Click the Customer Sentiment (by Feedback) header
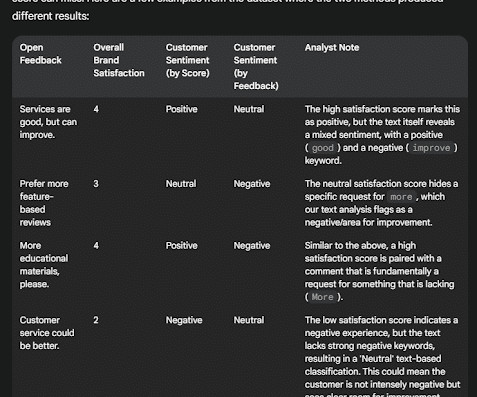Viewport: 477px width, 397px height. [x=256, y=66]
